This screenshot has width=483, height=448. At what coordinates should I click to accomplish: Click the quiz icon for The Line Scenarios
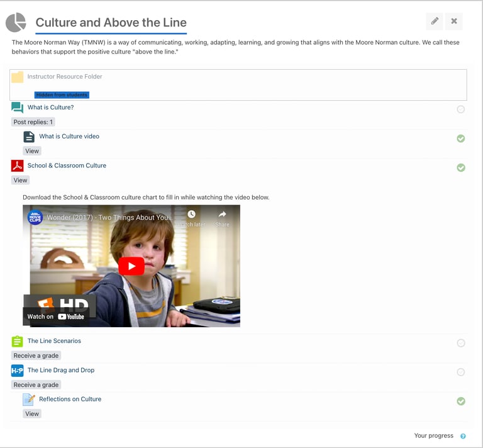[17, 341]
